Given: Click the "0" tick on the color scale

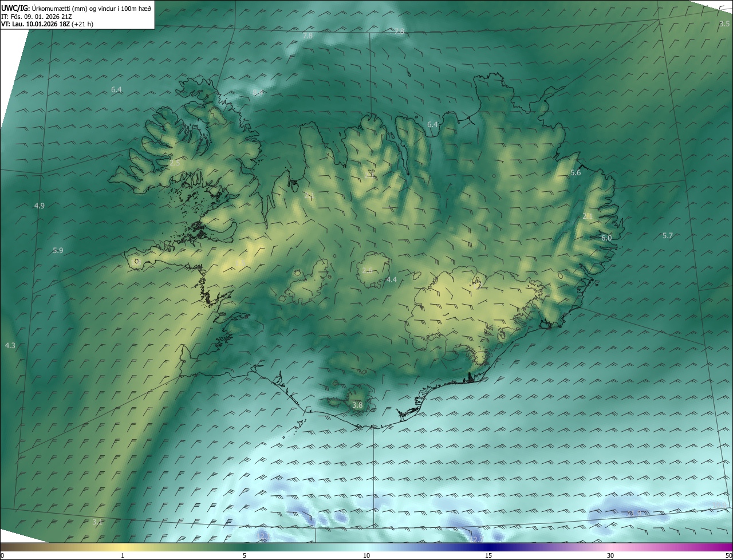Looking at the screenshot, I should [2, 555].
